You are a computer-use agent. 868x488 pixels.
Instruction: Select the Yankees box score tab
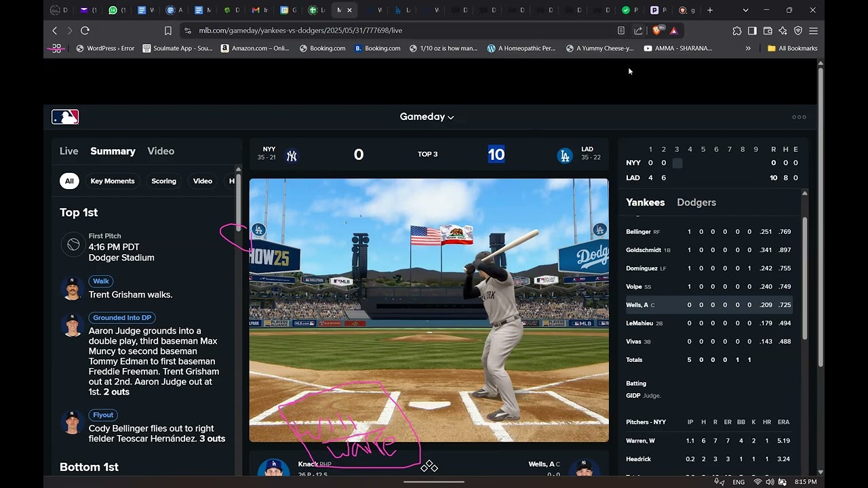(646, 202)
